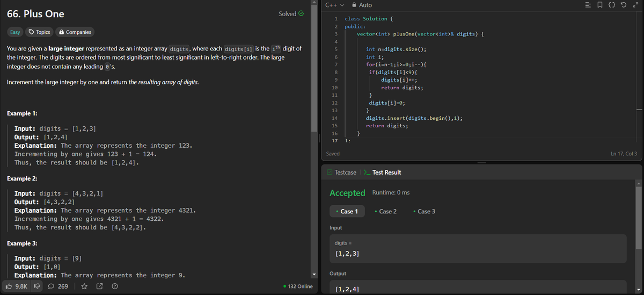Click the 132 Online indicator
Image resolution: width=644 pixels, height=295 pixels.
pyautogui.click(x=298, y=286)
